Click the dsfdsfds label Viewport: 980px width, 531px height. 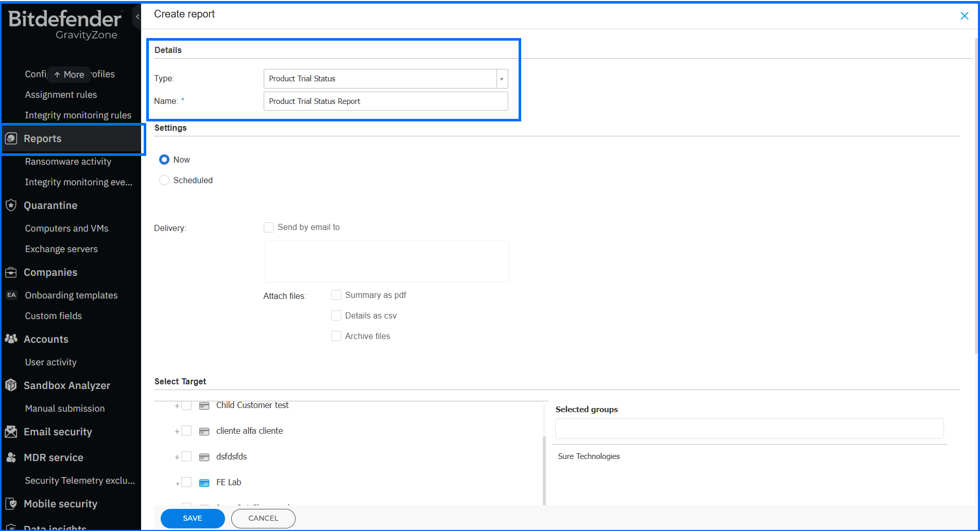click(232, 457)
